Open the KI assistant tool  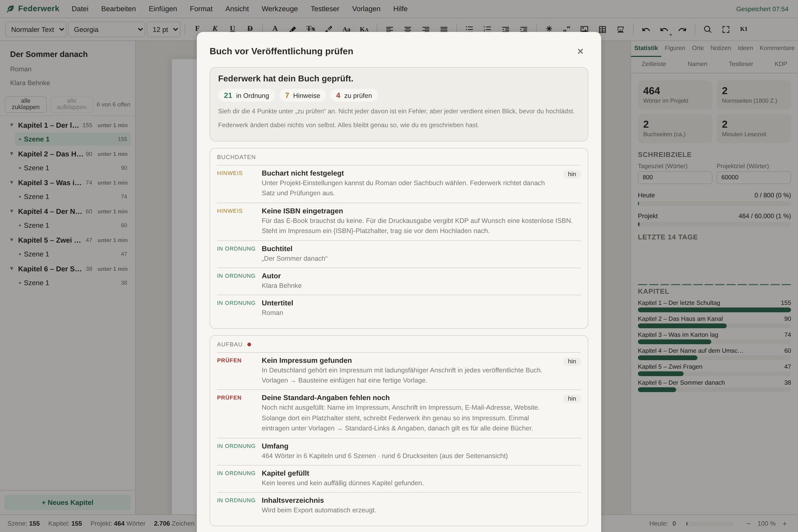coord(744,29)
